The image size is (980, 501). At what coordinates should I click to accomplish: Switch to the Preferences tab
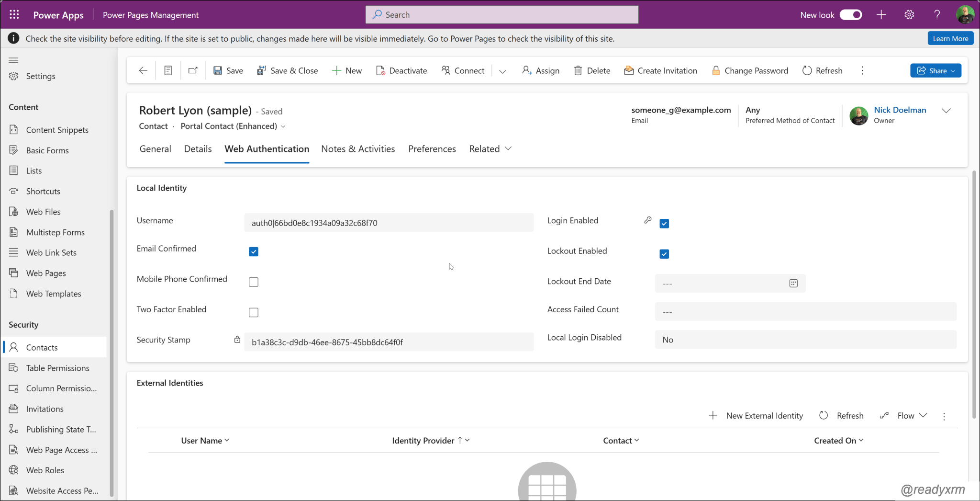click(432, 148)
